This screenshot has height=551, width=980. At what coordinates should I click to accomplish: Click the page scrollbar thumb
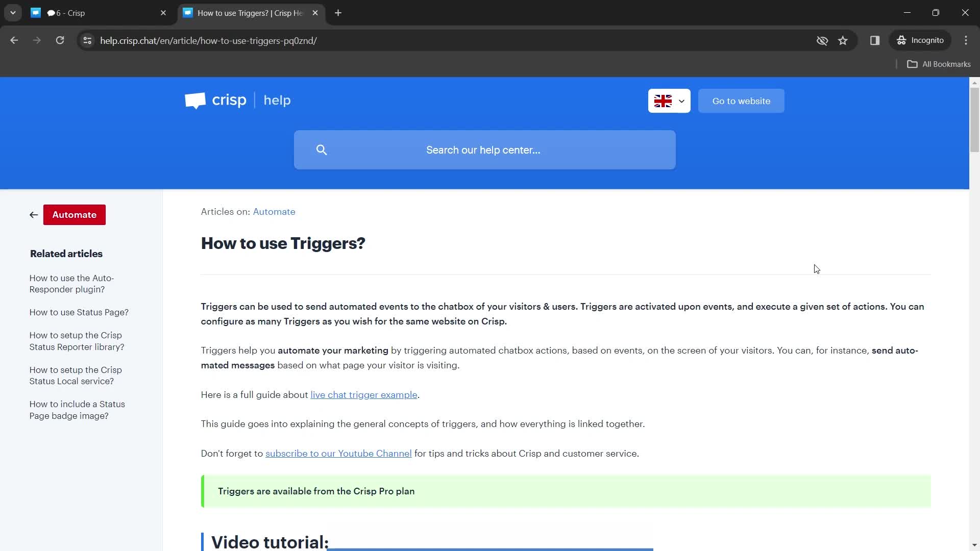(x=974, y=120)
